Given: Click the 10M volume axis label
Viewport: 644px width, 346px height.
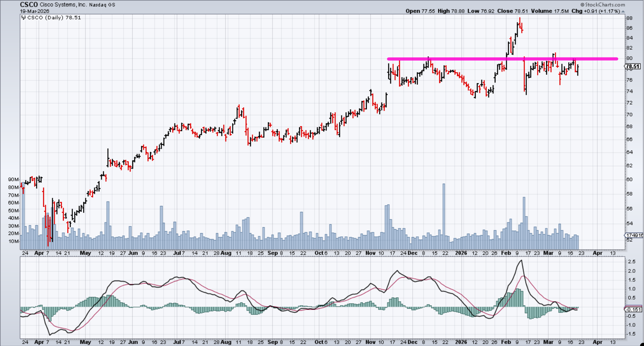Looking at the screenshot, I should point(13,241).
